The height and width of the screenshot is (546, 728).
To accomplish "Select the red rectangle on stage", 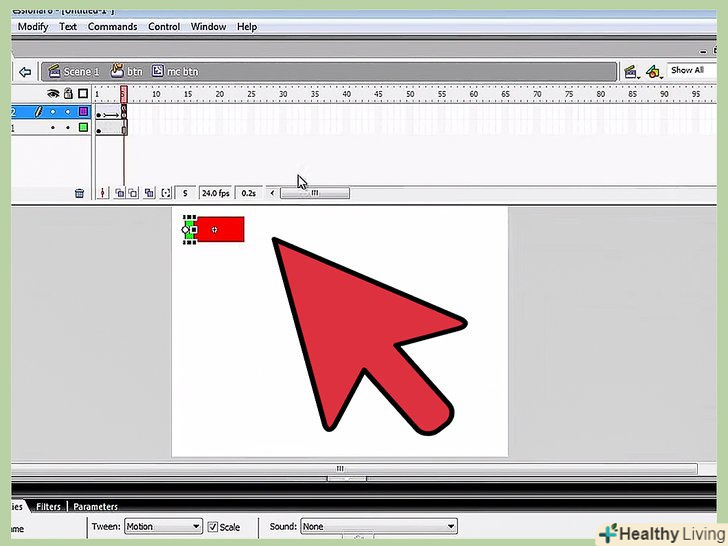I will click(223, 229).
